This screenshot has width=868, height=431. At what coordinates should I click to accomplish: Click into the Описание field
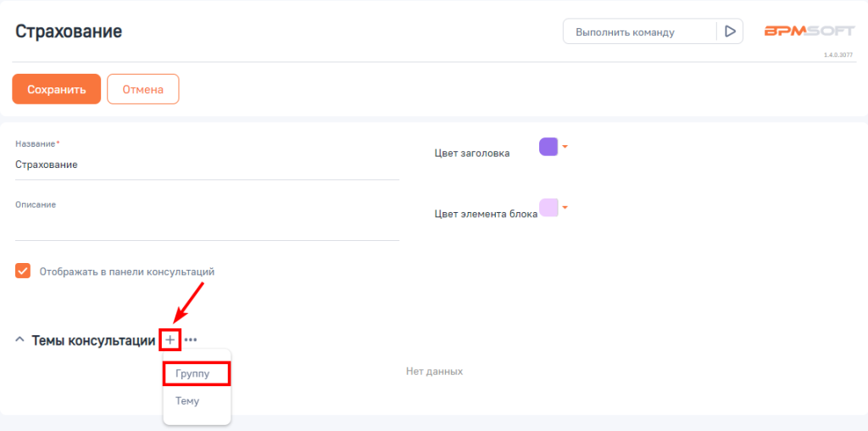point(206,226)
